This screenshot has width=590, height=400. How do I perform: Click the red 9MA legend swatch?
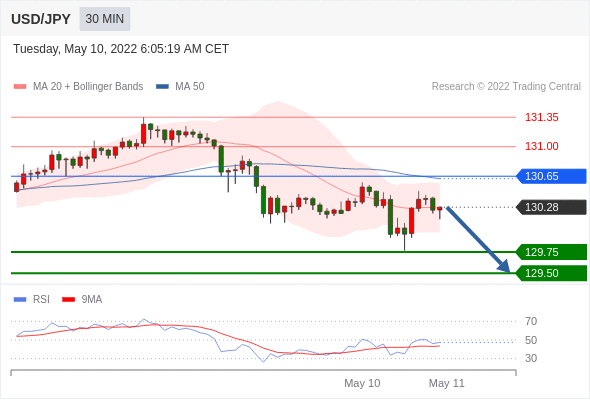68,300
